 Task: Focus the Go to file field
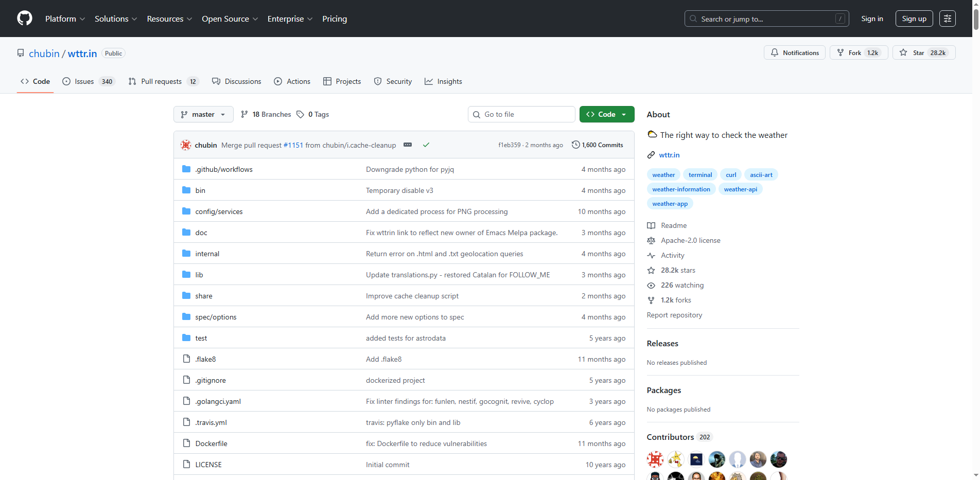pos(521,114)
